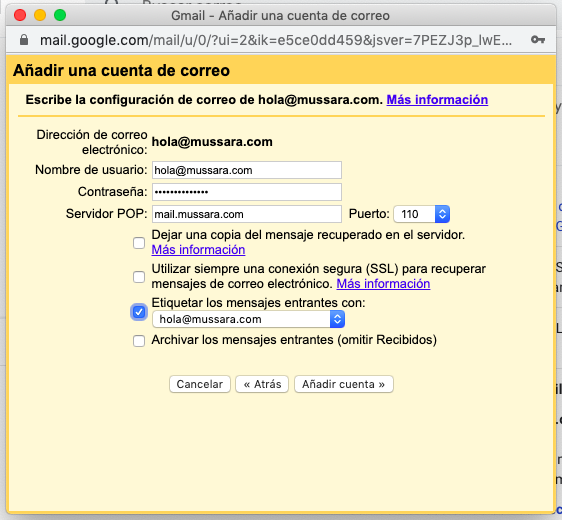562x520 pixels.
Task: Click the lock icon in address bar
Action: [24, 40]
